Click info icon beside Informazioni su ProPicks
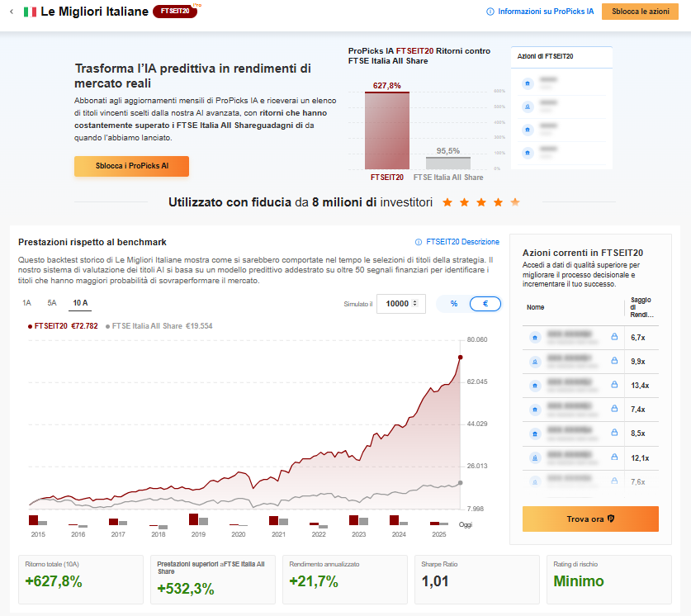 click(490, 12)
